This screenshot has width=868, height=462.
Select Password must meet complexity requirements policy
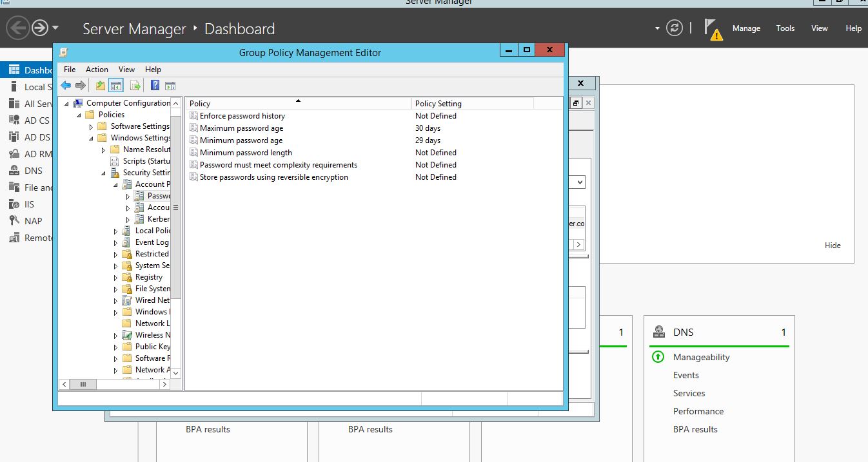pos(279,165)
